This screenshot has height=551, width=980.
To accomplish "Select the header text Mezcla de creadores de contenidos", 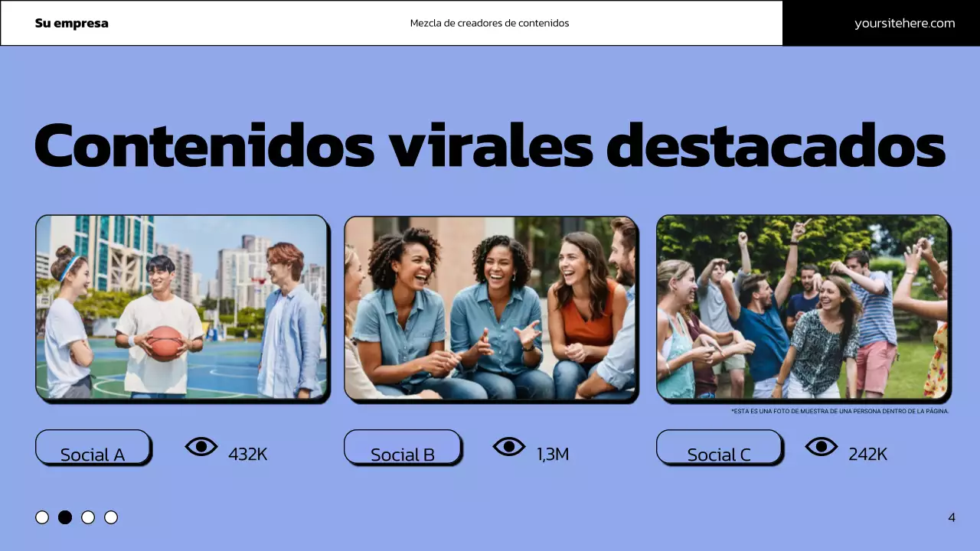I will point(490,23).
